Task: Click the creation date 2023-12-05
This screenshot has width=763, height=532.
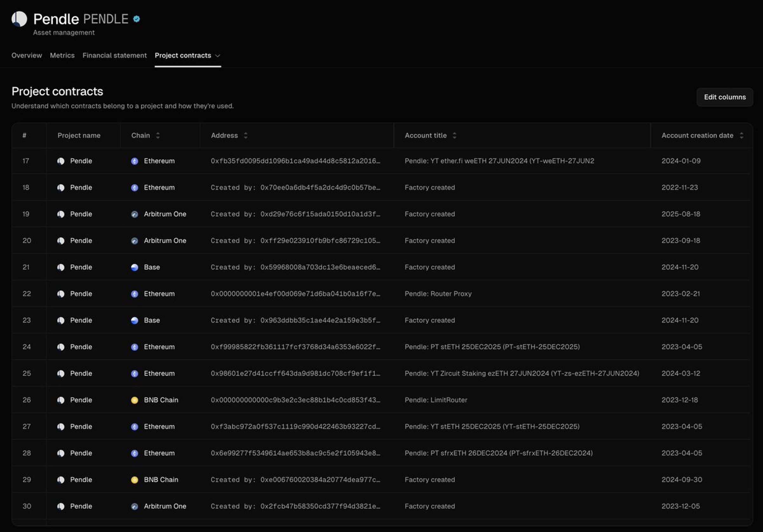Action: click(681, 506)
